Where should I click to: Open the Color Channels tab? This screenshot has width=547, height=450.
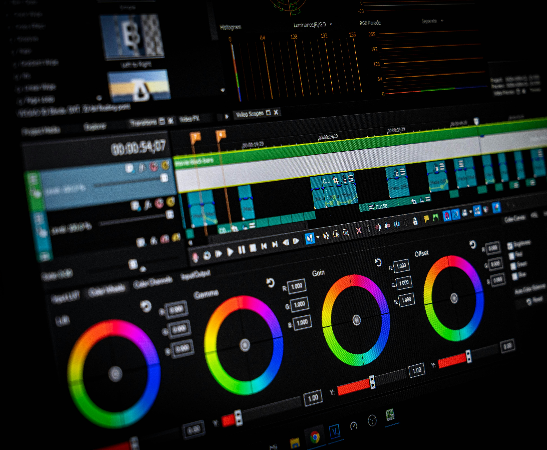(153, 283)
